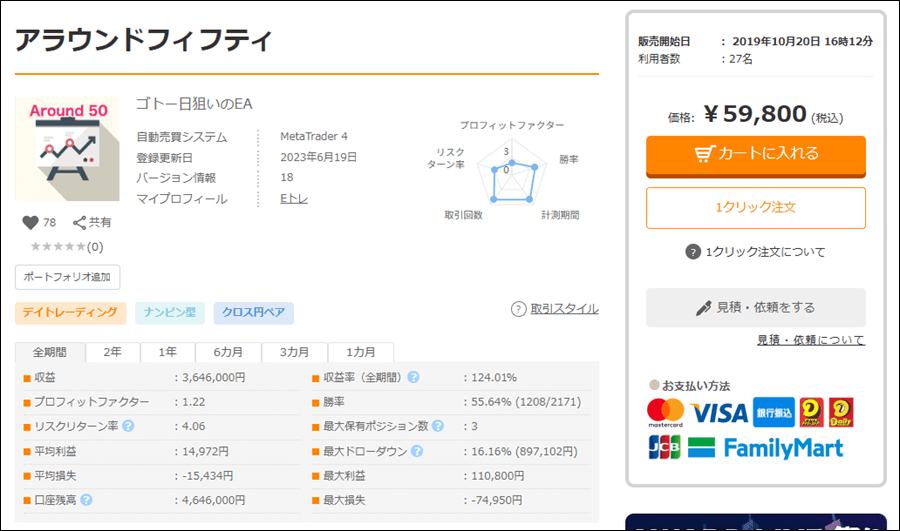900x531 pixels.
Task: Click the 見積・依頼をする button
Action: [755, 307]
